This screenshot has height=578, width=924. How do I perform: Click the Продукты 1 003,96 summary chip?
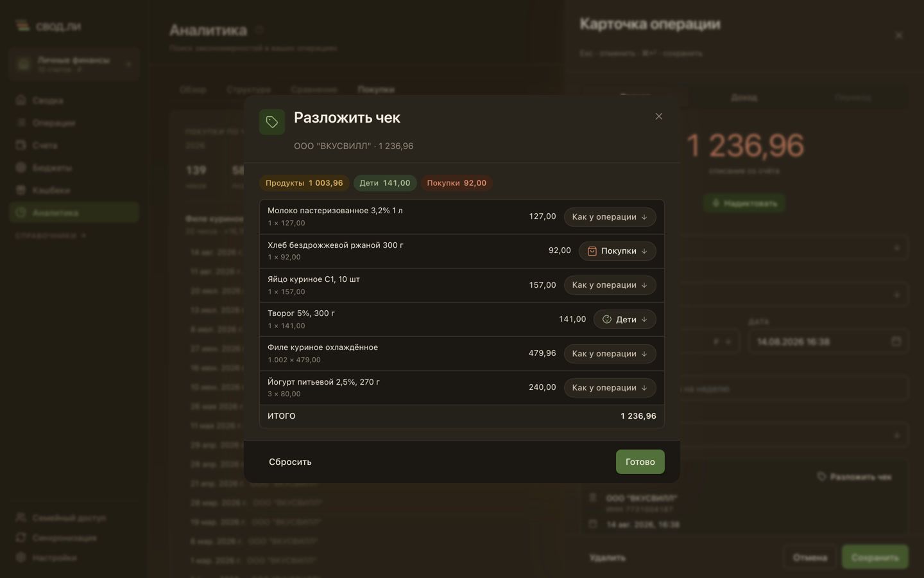304,183
